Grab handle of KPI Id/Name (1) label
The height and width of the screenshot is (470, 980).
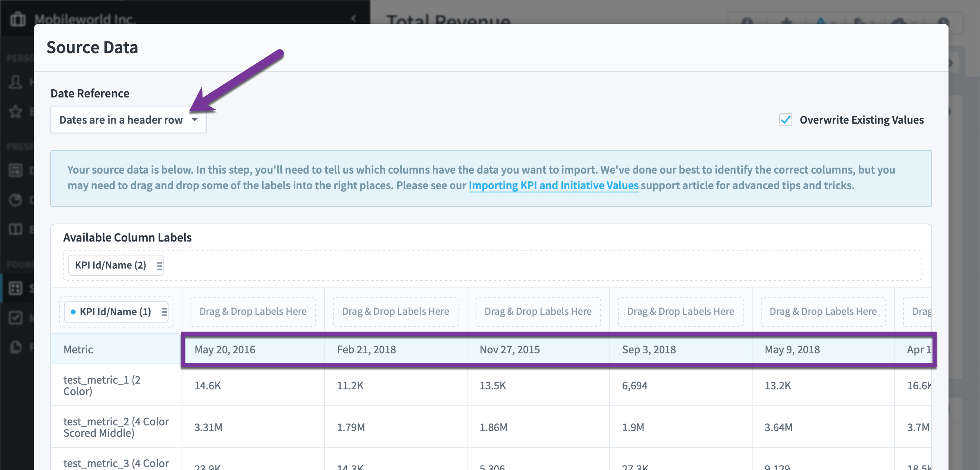[x=164, y=312]
